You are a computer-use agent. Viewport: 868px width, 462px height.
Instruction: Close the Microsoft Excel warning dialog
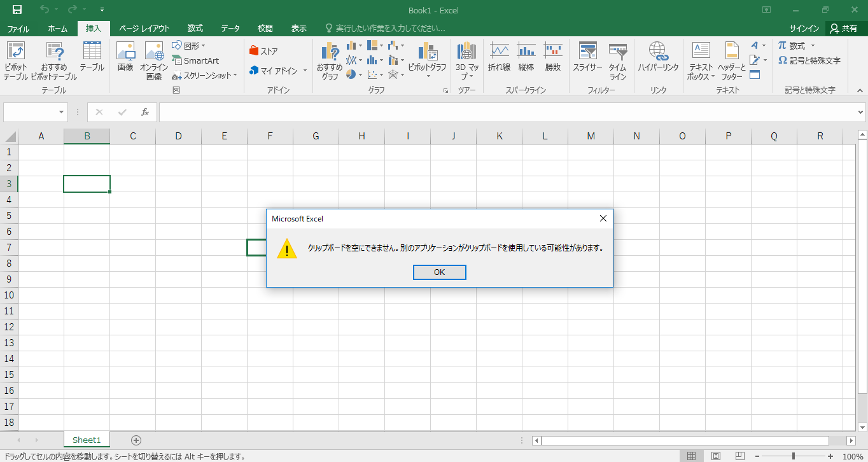(603, 218)
